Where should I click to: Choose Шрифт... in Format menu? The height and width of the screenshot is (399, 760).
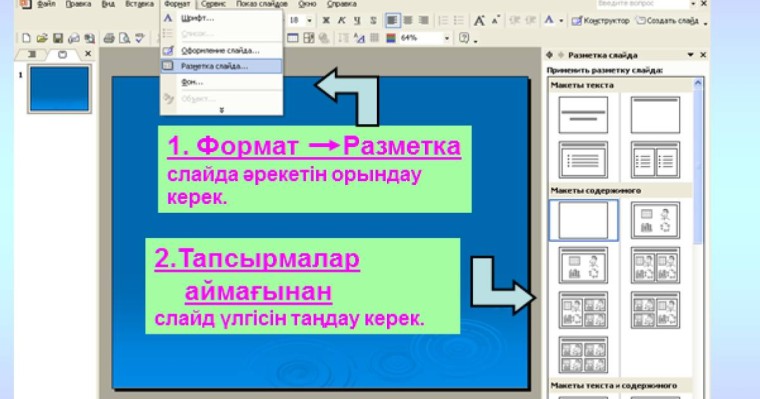pos(222,18)
